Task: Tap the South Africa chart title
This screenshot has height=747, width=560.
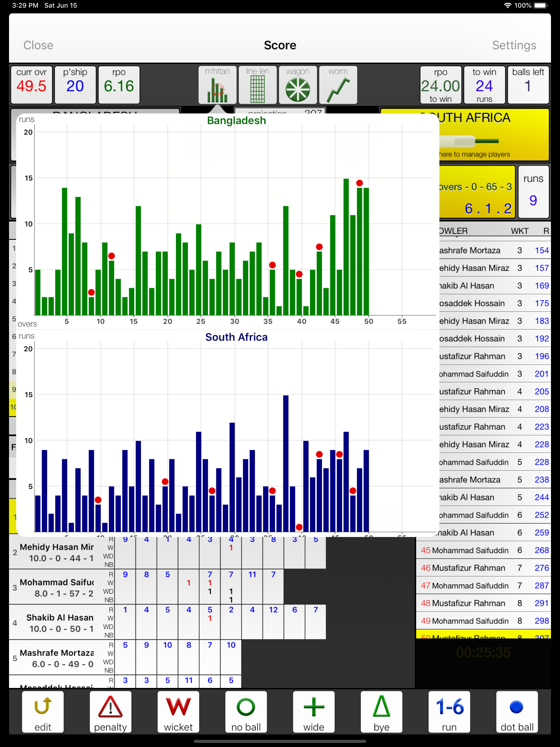Action: click(x=237, y=337)
